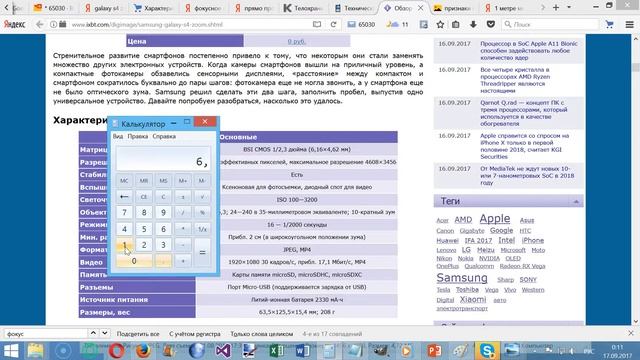Viewport: 640px width, 360px height.
Task: Click the calculator MC memory clear button
Action: coord(124,180)
